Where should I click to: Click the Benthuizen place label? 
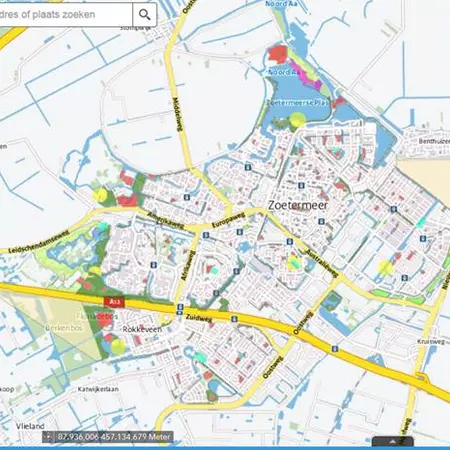tap(434, 141)
